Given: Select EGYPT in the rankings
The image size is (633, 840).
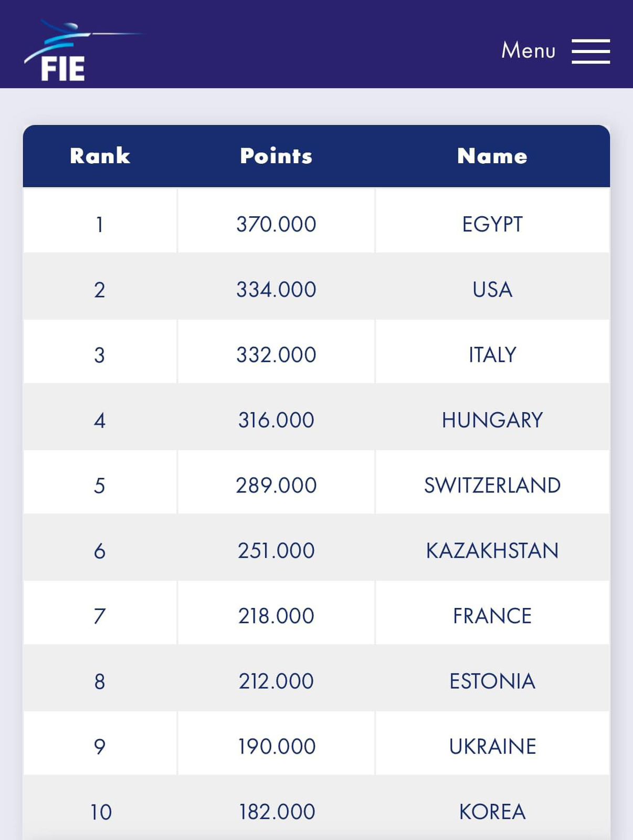Looking at the screenshot, I should pos(492,224).
